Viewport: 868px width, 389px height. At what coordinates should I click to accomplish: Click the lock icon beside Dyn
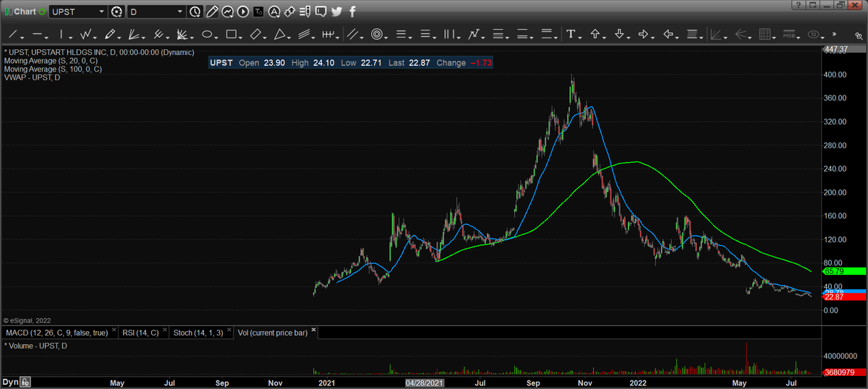click(25, 382)
